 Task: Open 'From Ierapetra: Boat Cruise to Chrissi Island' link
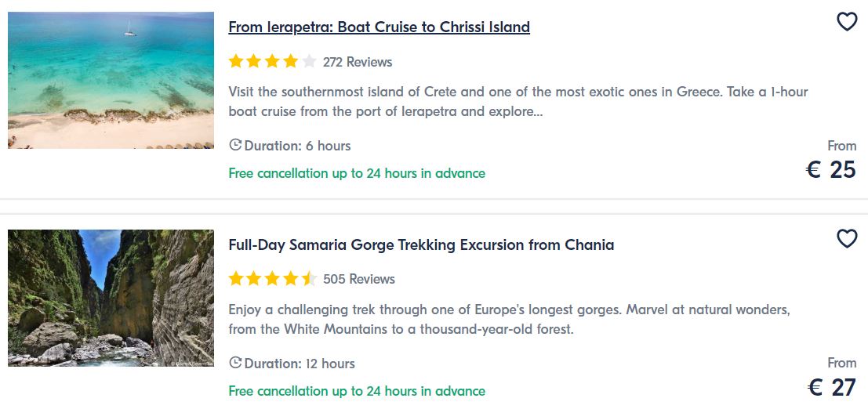pyautogui.click(x=379, y=27)
